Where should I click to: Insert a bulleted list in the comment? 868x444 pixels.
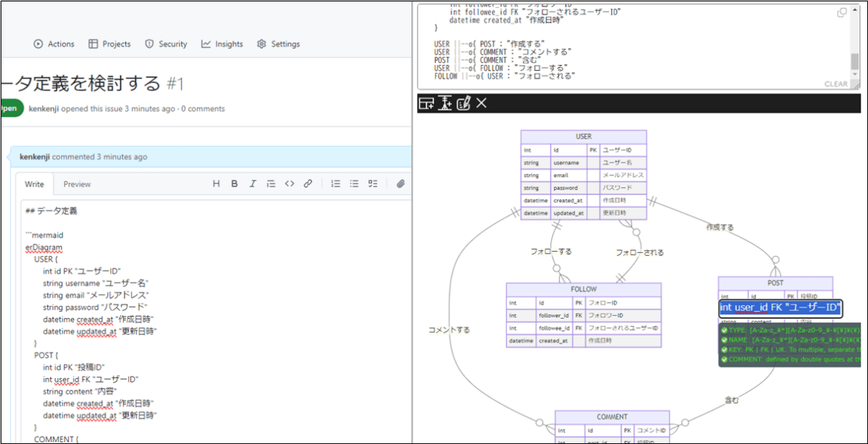point(353,184)
